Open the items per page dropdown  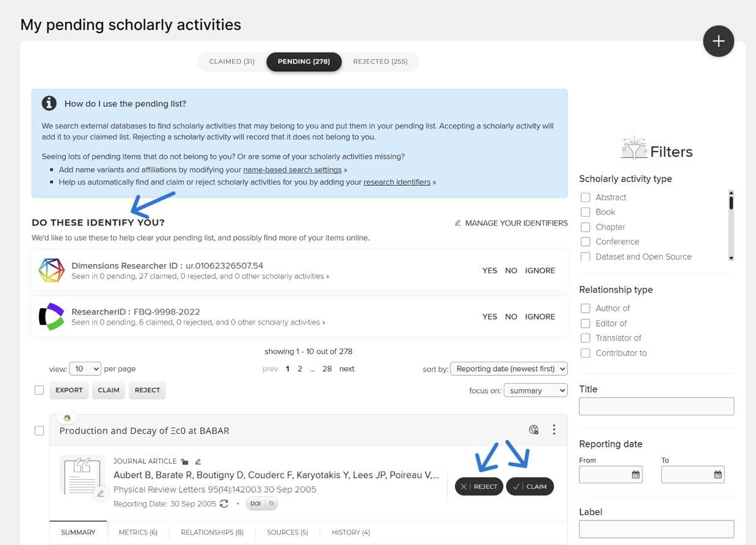click(x=85, y=368)
